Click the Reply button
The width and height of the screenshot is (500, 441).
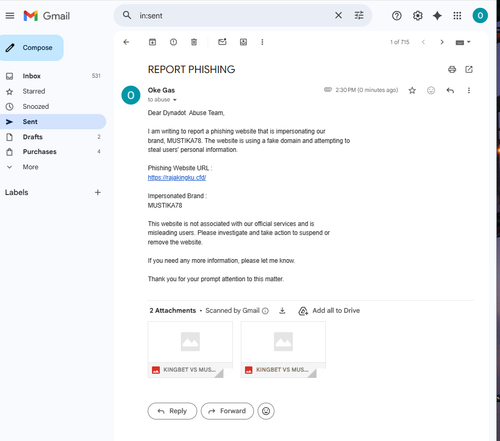172,411
